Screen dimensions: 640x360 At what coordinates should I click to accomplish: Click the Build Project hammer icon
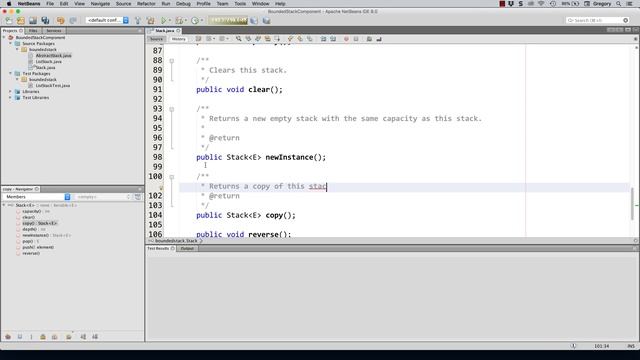[138, 20]
